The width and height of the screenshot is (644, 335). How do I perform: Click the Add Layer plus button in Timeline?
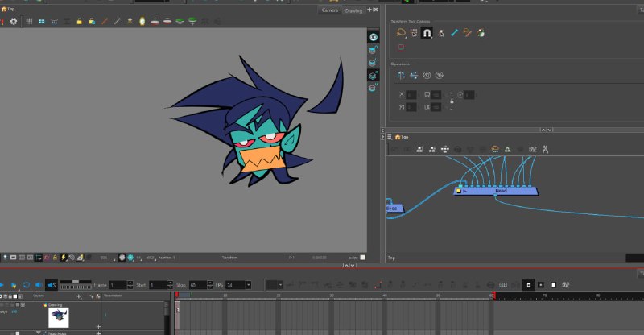pos(79,296)
